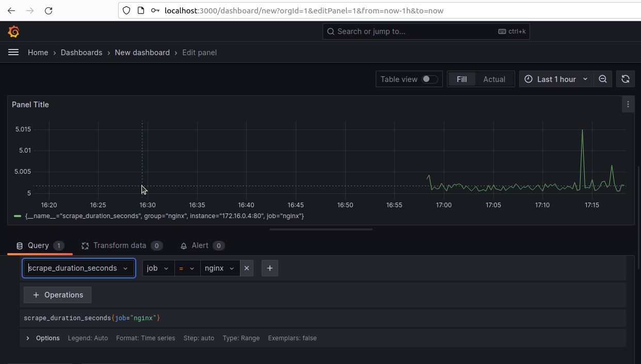Toggle the Table view switch
641x364 pixels.
click(x=429, y=79)
